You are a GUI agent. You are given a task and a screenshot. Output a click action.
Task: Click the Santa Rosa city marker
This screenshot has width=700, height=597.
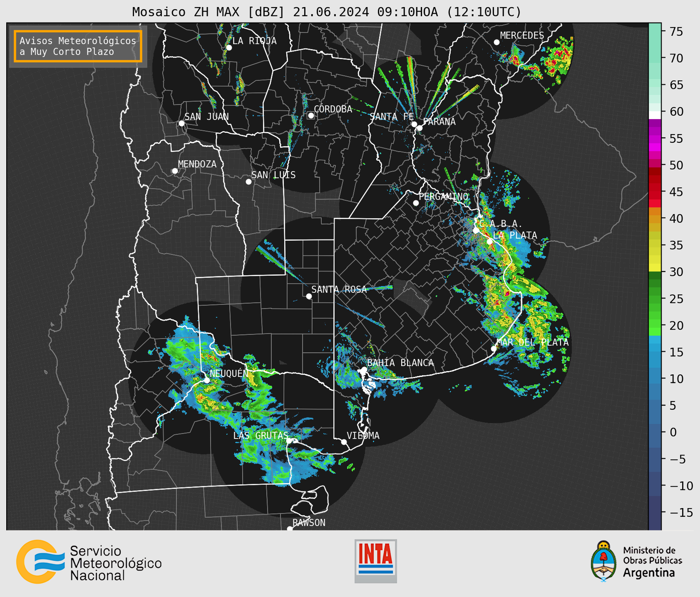point(309,296)
